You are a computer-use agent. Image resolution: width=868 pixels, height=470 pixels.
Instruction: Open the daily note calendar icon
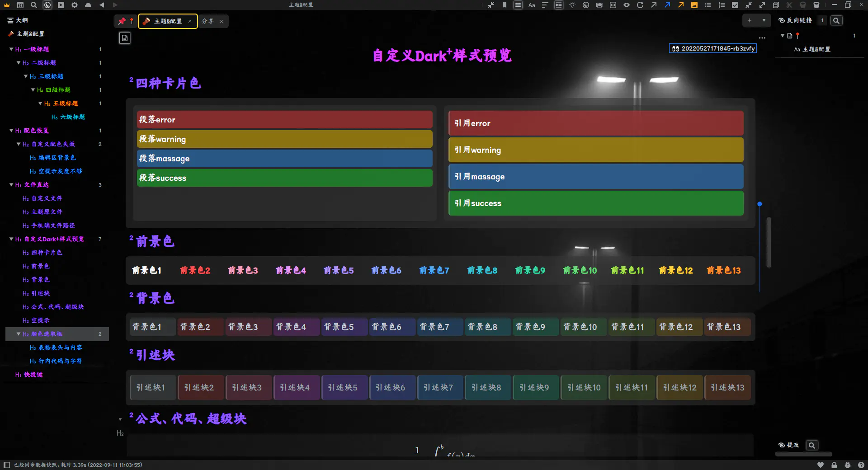(x=20, y=5)
